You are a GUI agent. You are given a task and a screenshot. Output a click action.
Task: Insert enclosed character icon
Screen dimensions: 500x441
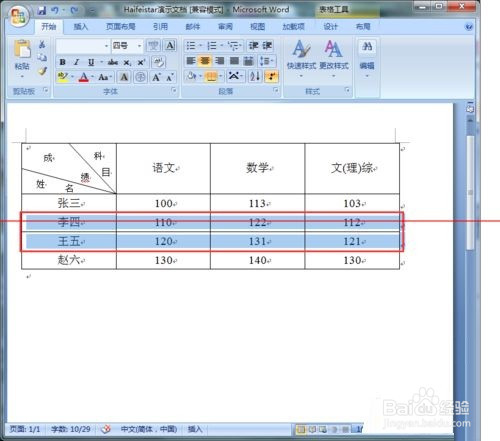(140, 77)
